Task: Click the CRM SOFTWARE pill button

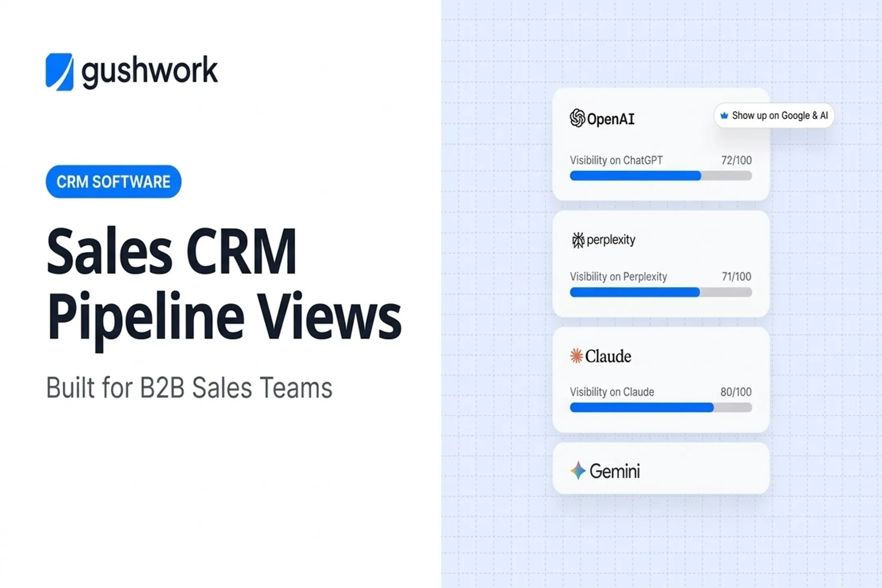Action: tap(114, 182)
